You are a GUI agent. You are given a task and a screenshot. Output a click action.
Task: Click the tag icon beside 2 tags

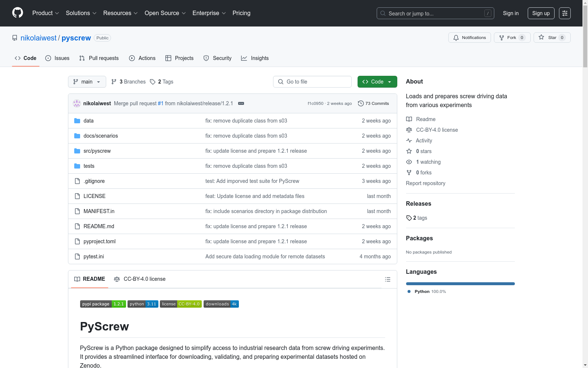pyautogui.click(x=409, y=218)
